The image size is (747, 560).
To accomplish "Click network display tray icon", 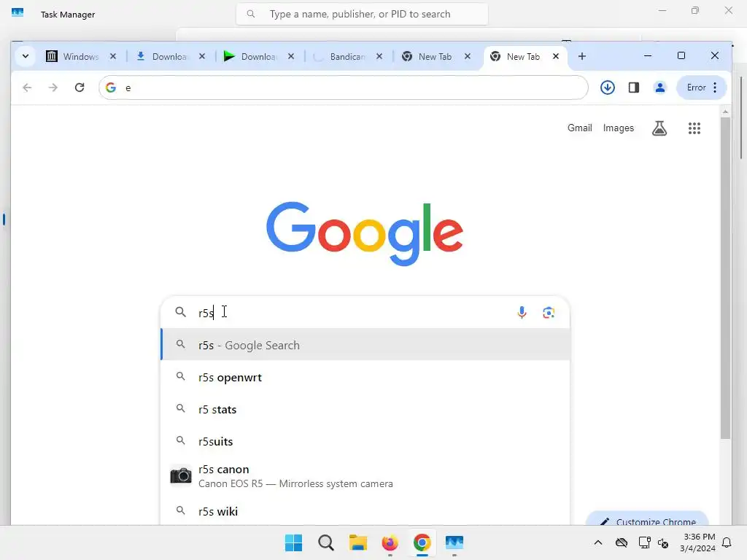I will tap(645, 542).
